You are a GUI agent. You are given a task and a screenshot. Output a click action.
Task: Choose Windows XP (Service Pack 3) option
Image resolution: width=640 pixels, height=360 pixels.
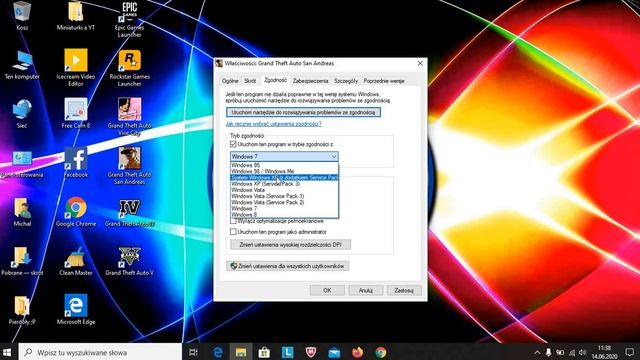[284, 184]
